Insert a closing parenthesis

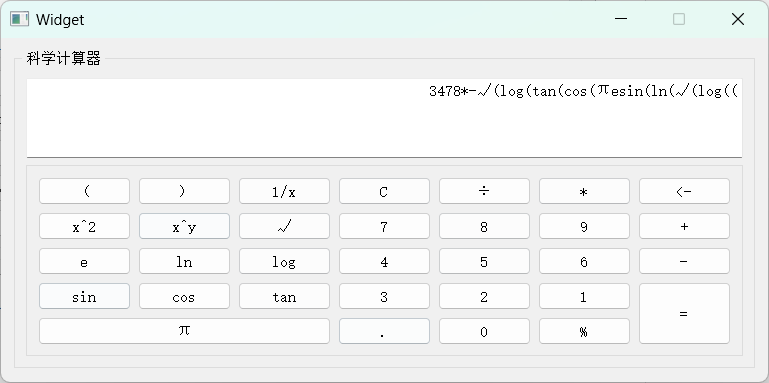184,191
